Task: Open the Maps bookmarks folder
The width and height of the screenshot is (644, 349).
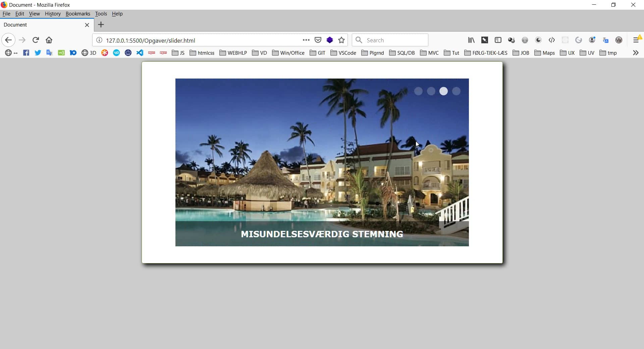Action: click(x=544, y=53)
